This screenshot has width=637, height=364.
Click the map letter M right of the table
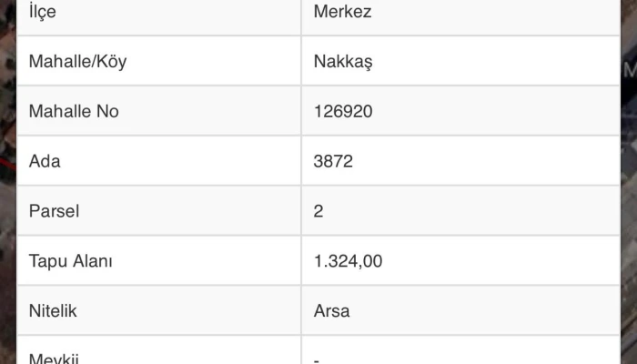630,69
